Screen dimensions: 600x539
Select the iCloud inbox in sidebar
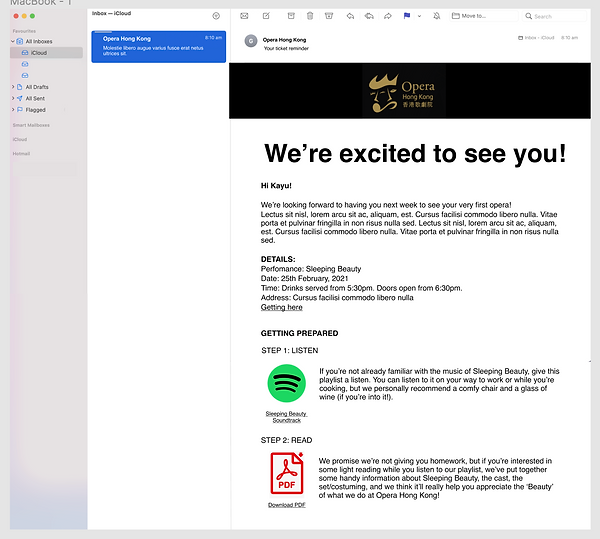(46, 53)
